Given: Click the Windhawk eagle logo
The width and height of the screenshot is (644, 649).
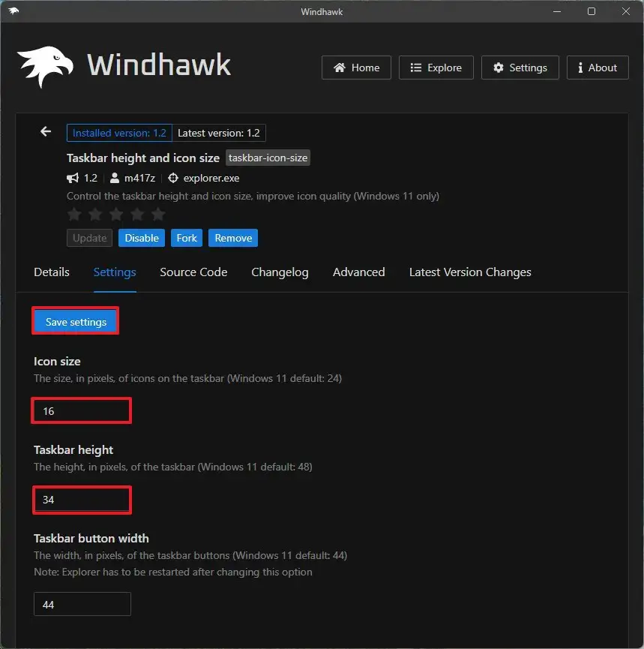Looking at the screenshot, I should tap(45, 66).
